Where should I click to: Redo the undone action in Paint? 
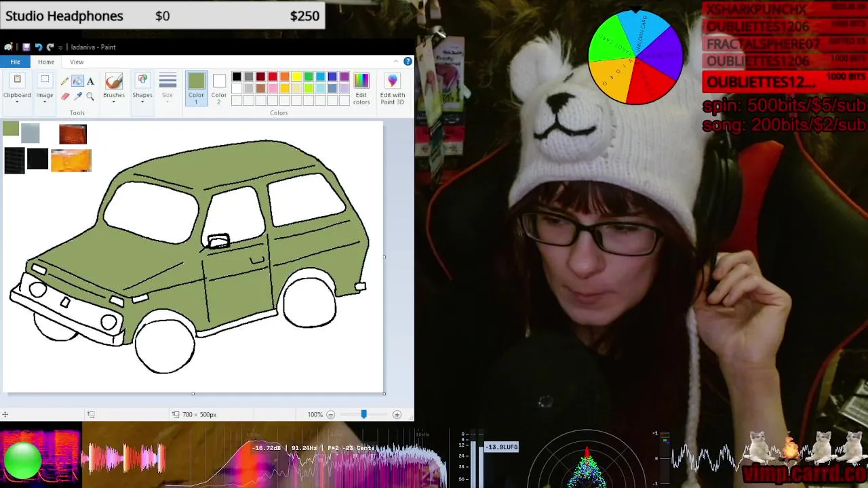point(50,47)
